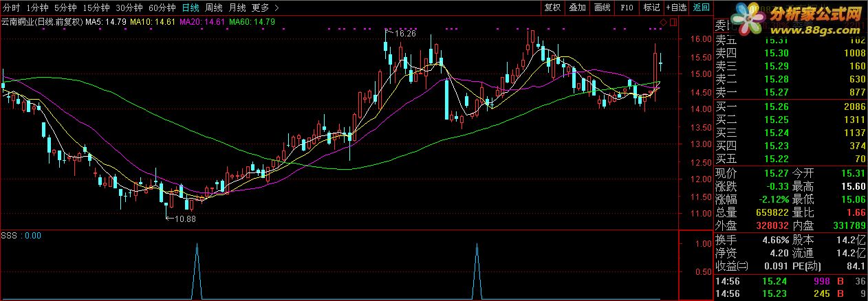Select the 15分钟 period tab
This screenshot has height=301, width=868.
pyautogui.click(x=96, y=8)
